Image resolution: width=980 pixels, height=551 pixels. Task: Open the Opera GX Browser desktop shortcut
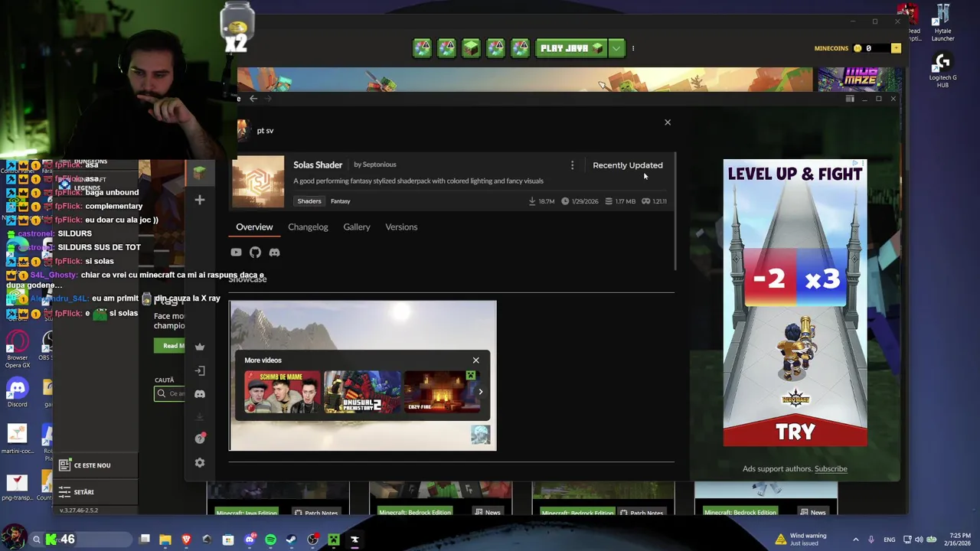tap(18, 350)
